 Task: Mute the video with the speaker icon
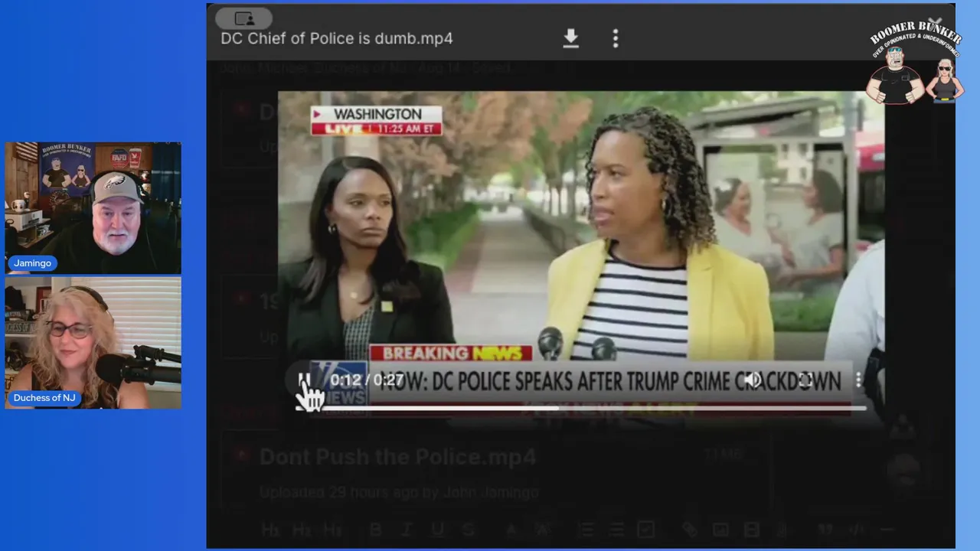pyautogui.click(x=753, y=380)
